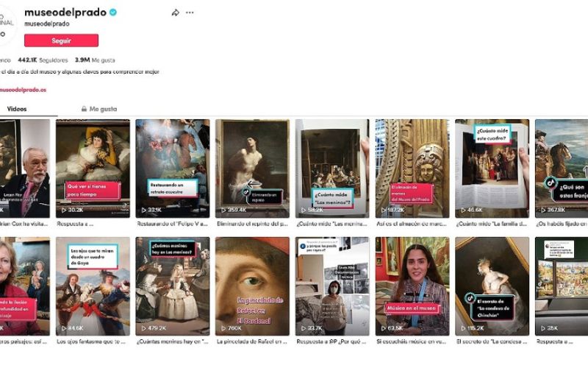The height and width of the screenshot is (368, 588).
Task: Open the Brian Cox visit video thumbnail
Action: coord(25,169)
